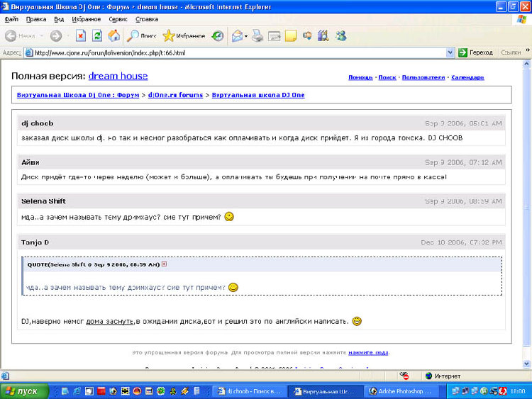Click the system clock showing 18:00
This screenshot has width=532, height=399.
(x=518, y=391)
